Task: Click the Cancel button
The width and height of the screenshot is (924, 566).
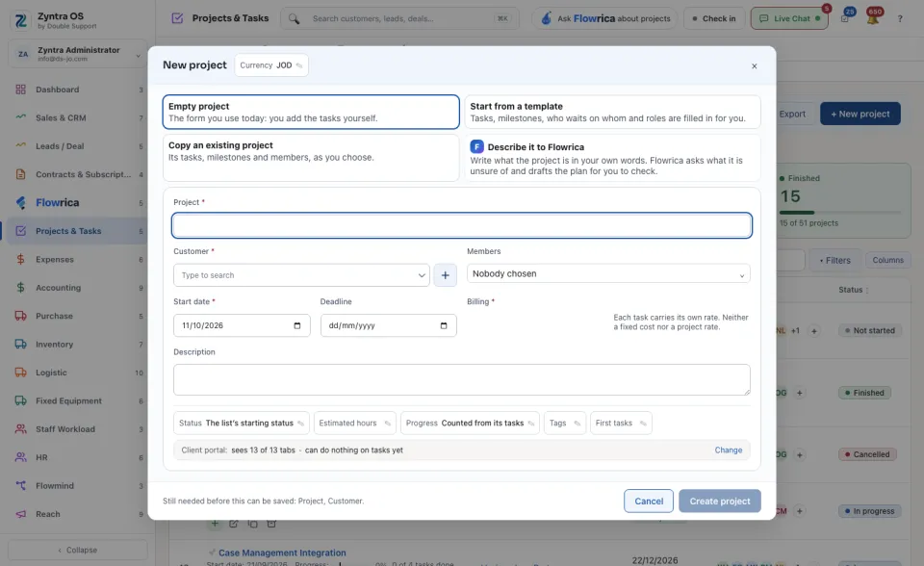Action: click(x=649, y=502)
